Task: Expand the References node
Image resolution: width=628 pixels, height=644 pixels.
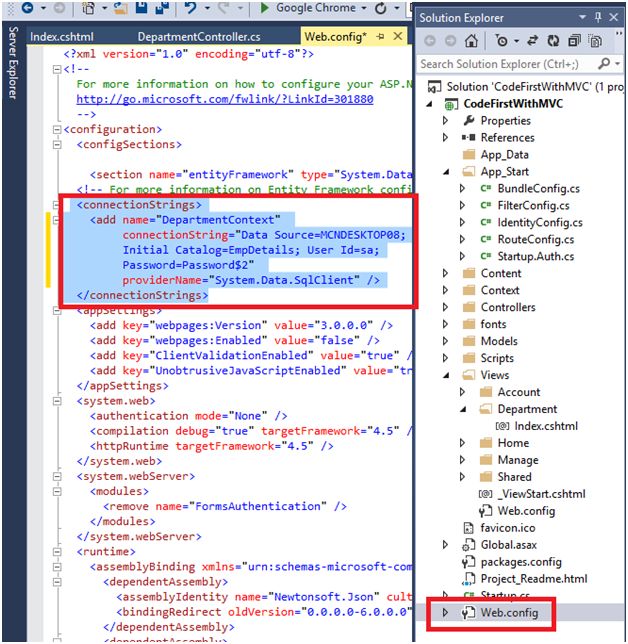Action: tap(445, 137)
